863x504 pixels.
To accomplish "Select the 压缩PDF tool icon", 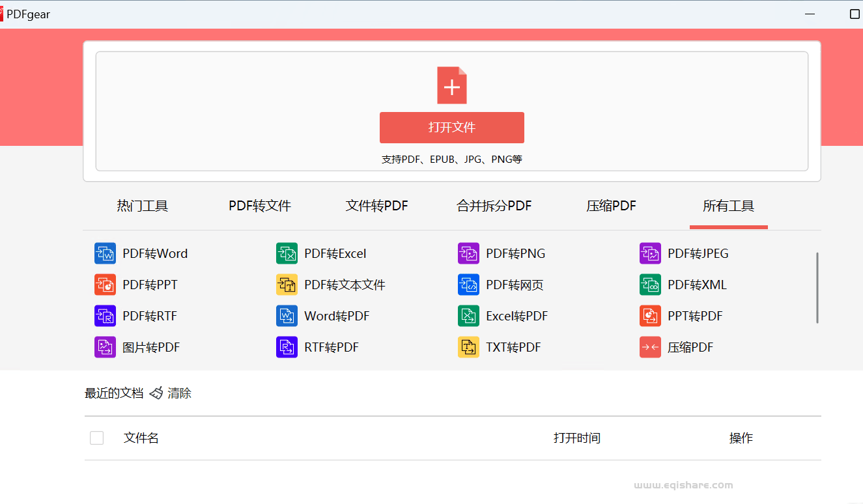I will (x=650, y=347).
